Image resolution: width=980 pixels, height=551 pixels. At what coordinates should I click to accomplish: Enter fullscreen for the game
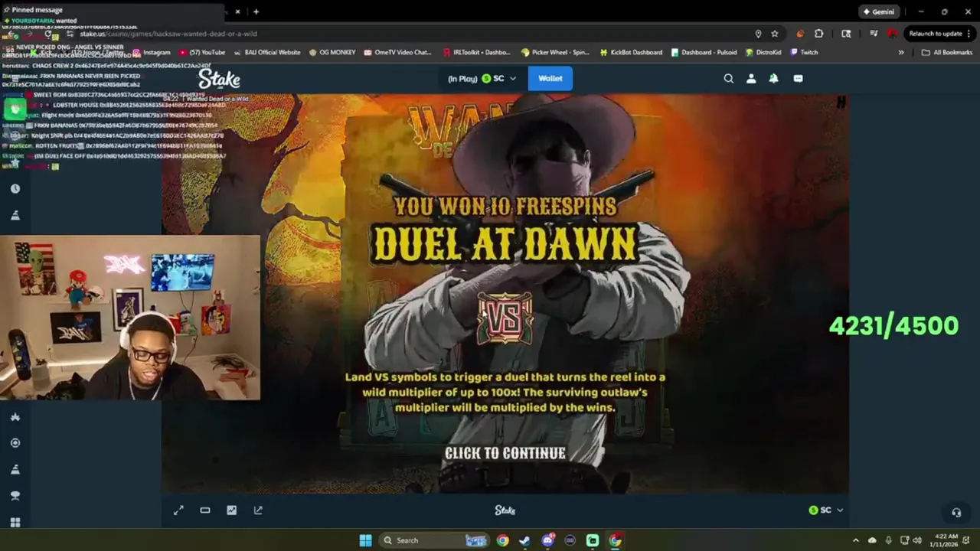coord(178,510)
